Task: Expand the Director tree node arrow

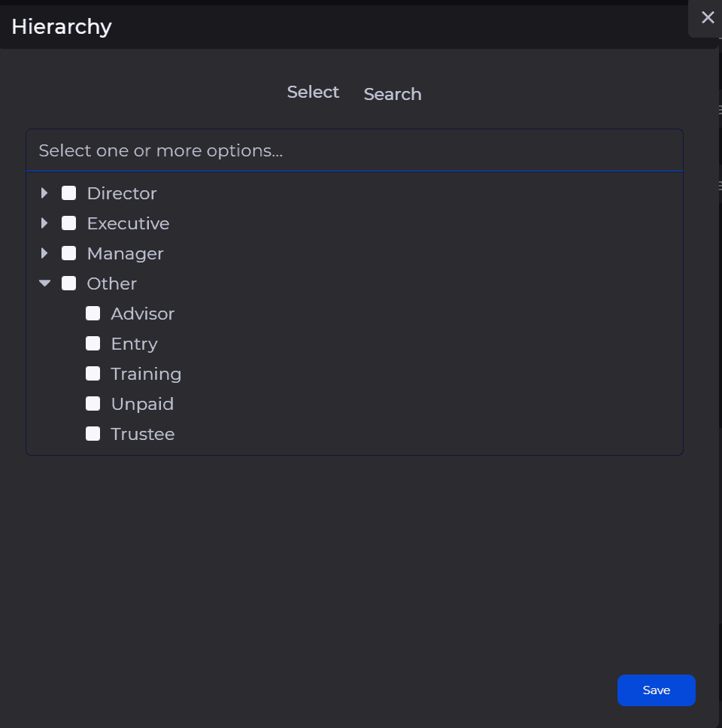Action: coord(44,193)
